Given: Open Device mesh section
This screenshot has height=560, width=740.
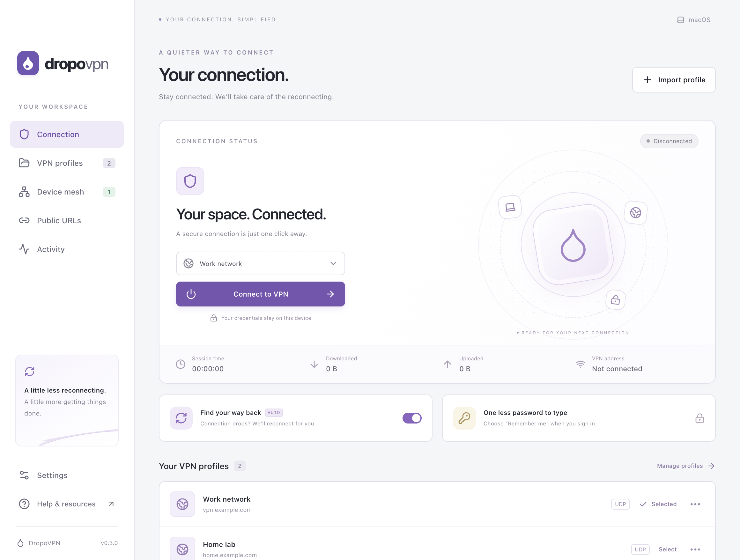Looking at the screenshot, I should point(67,192).
